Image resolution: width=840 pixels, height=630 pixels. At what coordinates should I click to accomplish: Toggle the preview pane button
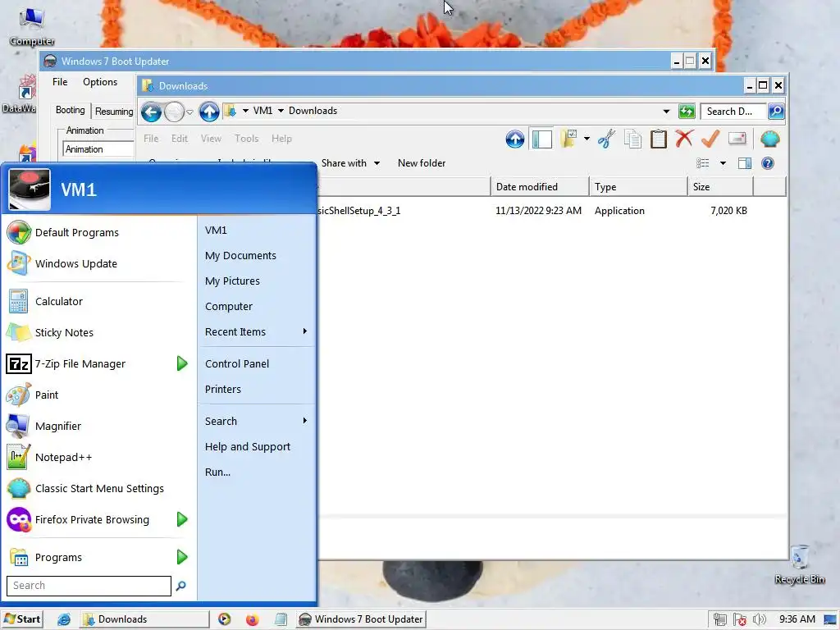[745, 163]
